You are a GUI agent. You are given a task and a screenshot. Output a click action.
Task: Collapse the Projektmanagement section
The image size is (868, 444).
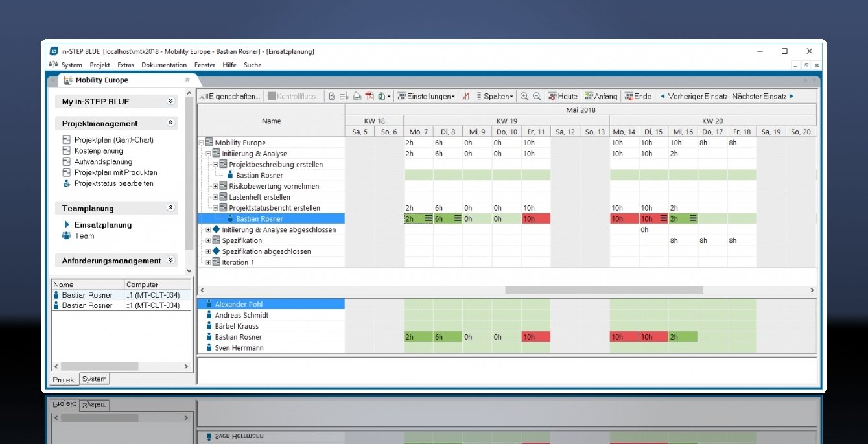click(171, 123)
